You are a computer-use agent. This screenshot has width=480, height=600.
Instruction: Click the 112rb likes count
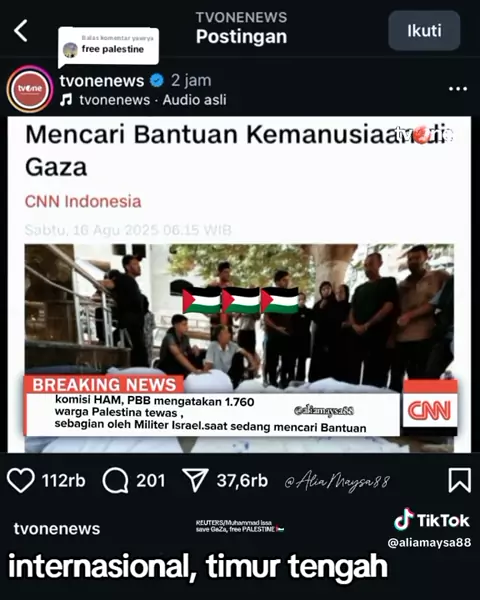pos(64,481)
